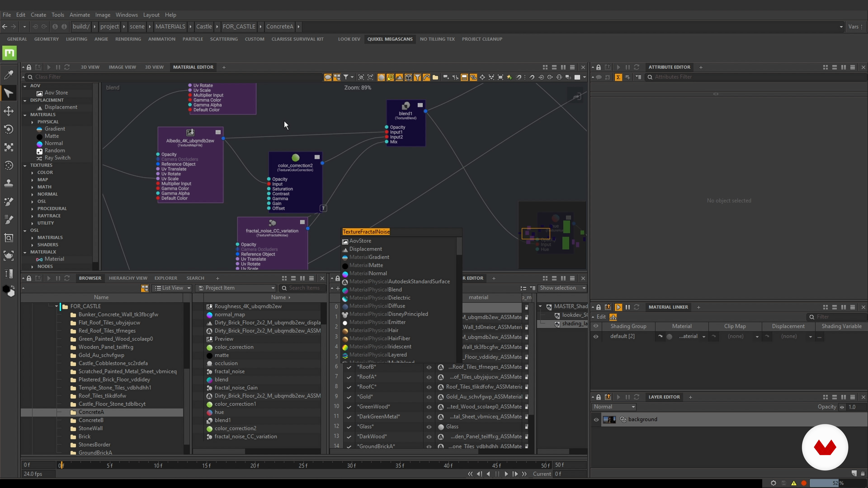Open the LOOK DEV shelf tab
Viewport: 868px width, 488px height.
(x=349, y=39)
